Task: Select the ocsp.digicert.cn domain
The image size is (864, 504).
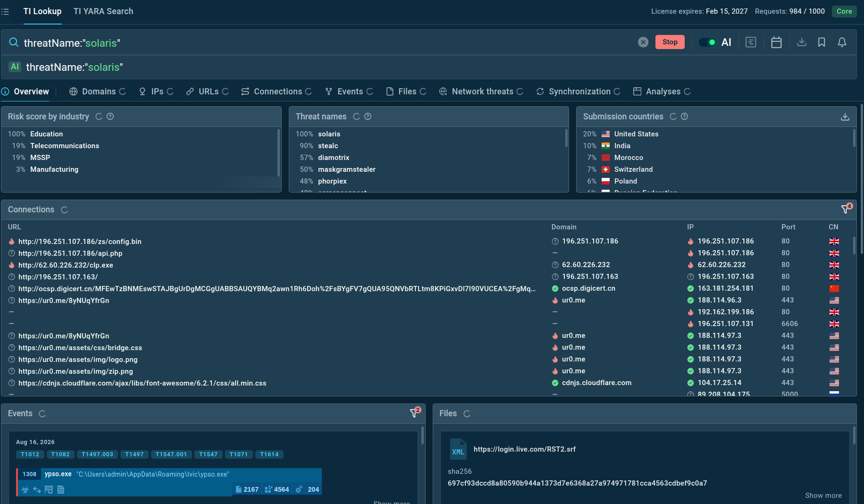Action: click(x=588, y=288)
